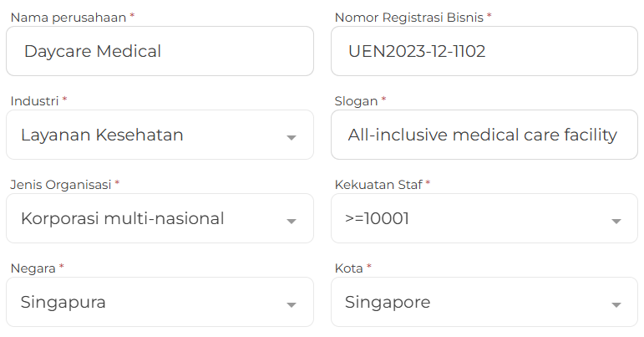Select the Industri field label
The height and width of the screenshot is (337, 644).
(34, 100)
